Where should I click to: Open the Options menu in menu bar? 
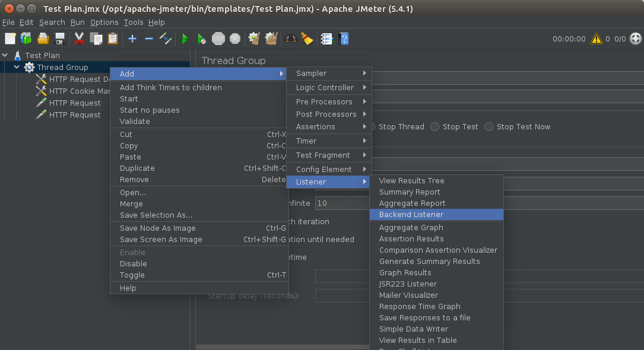coord(104,23)
